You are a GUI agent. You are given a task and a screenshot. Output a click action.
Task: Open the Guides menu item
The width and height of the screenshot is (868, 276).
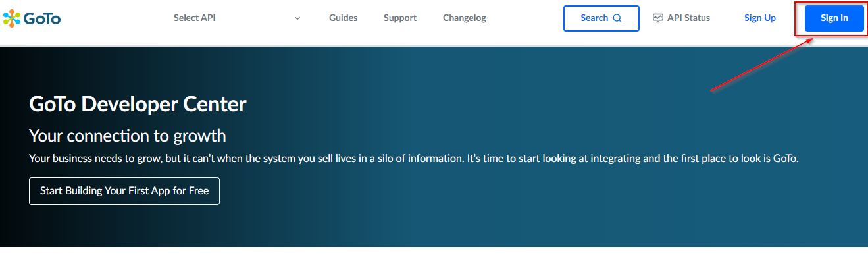tap(343, 18)
